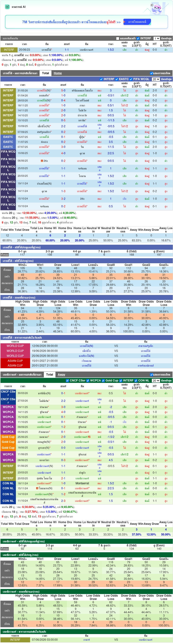This screenshot has width=173, height=644.
Task: Click the green INTERF league tag in head-to-head row
Action: [9, 50]
